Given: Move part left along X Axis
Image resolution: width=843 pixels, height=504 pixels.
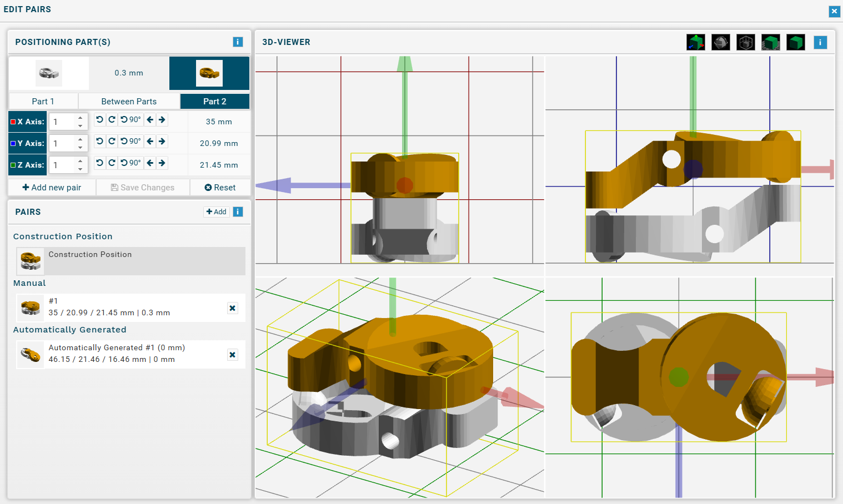Looking at the screenshot, I should [150, 119].
